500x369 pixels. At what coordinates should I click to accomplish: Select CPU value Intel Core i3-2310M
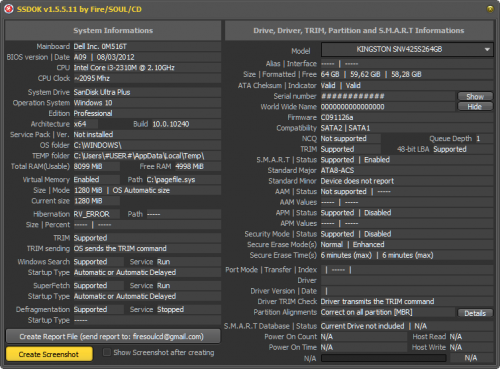[124, 68]
